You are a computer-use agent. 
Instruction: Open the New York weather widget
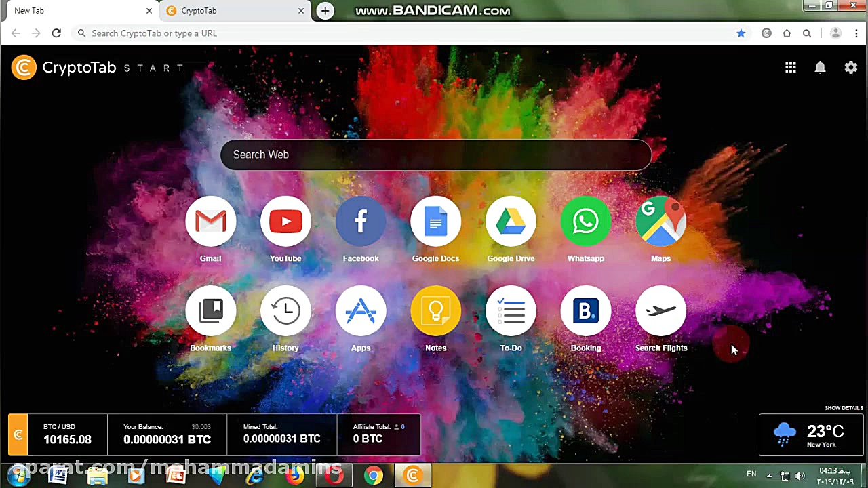pos(811,434)
